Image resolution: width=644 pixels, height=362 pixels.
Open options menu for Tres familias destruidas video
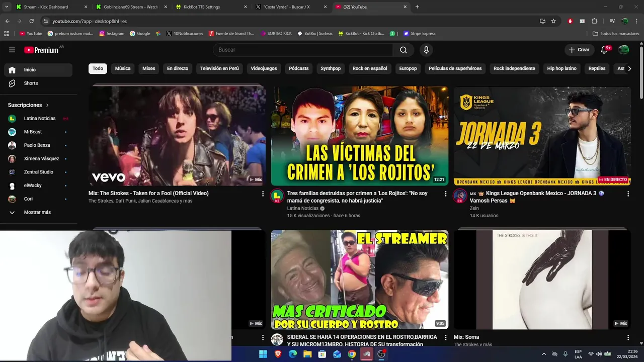click(445, 194)
